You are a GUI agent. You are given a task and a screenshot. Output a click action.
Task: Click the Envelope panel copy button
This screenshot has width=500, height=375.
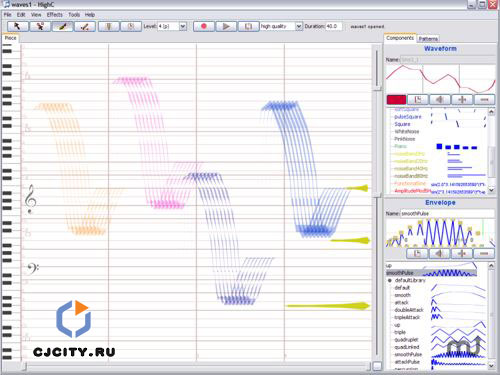(x=417, y=254)
